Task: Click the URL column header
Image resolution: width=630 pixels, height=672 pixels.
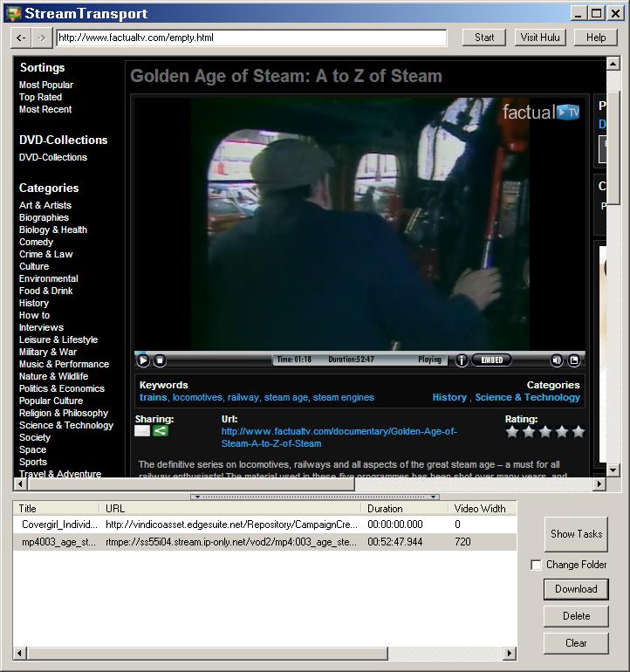Action: (x=230, y=509)
